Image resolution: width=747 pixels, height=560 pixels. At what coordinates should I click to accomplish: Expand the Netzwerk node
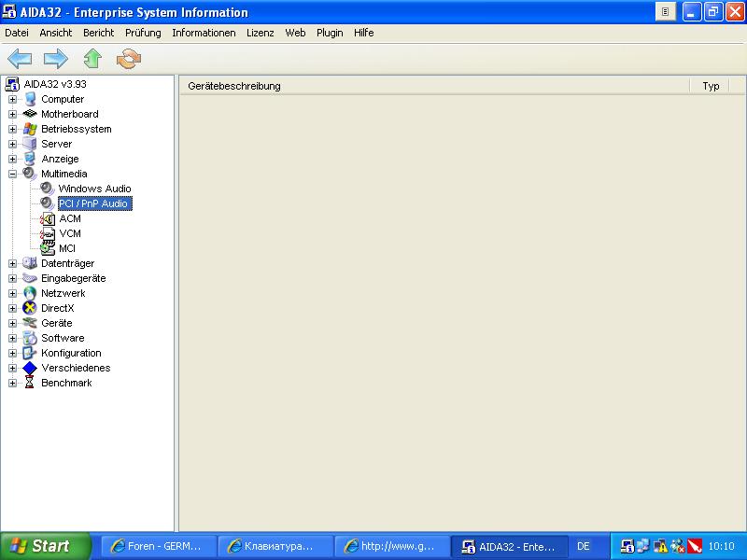[x=12, y=293]
